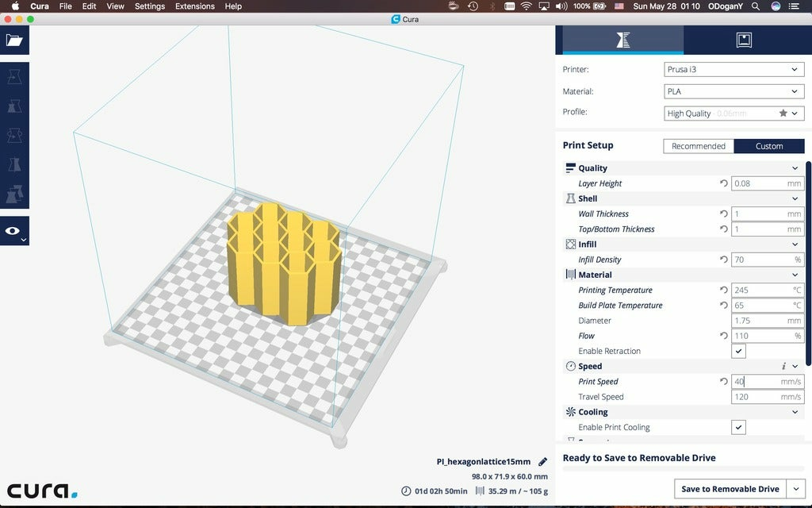Select the Recommended print setup mode
The image size is (812, 508).
click(x=698, y=146)
